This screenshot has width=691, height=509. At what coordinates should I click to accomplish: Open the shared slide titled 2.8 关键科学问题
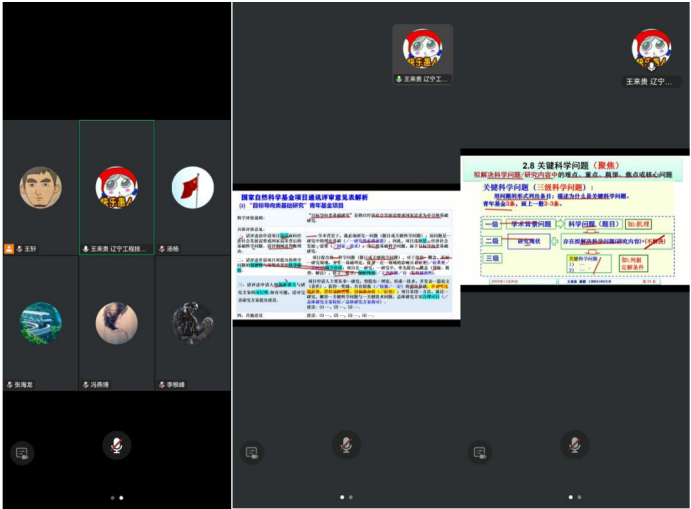click(x=574, y=220)
